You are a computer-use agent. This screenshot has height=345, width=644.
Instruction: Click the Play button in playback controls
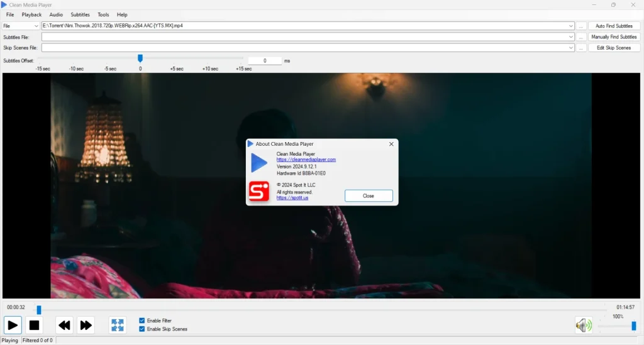(13, 325)
